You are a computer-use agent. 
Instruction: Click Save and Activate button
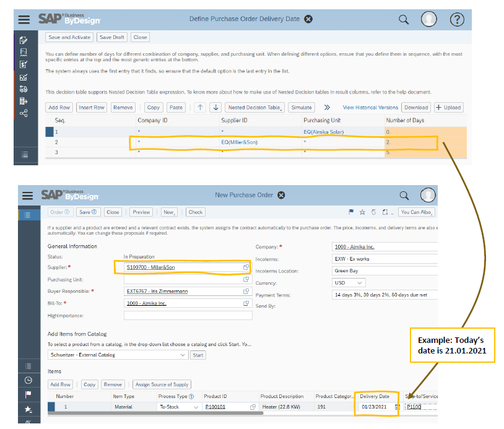click(69, 37)
